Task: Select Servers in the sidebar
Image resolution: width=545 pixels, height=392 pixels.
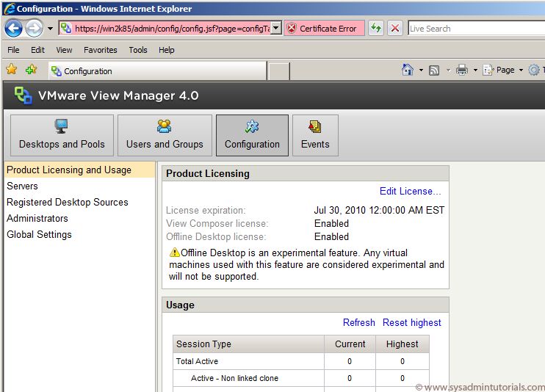Action: [x=22, y=186]
